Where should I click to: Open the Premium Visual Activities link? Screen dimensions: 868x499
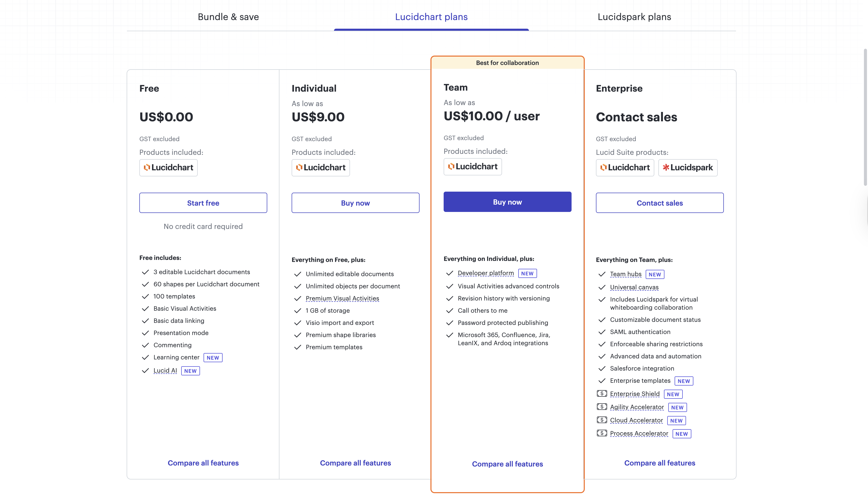[x=342, y=298]
